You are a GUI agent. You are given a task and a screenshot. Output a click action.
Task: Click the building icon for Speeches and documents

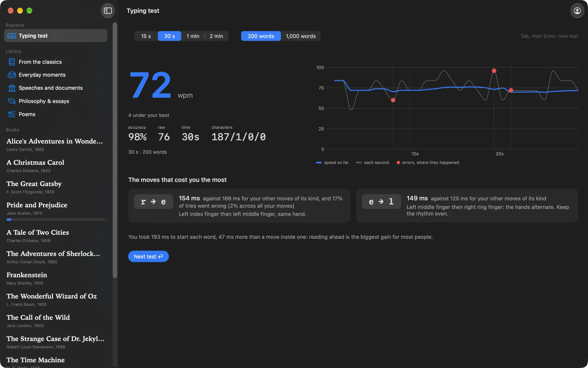coord(12,88)
